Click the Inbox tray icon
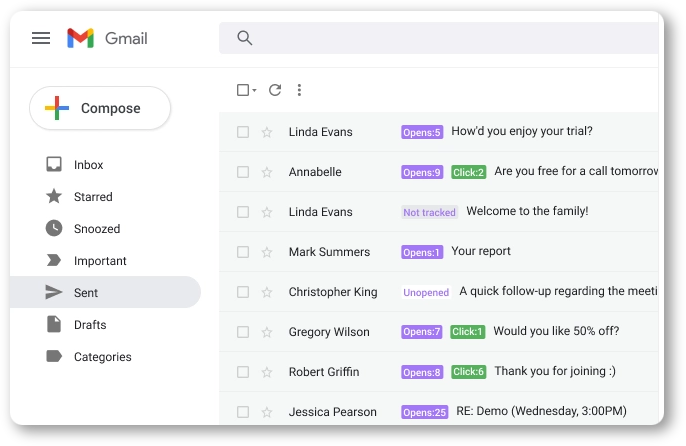686x446 pixels. pyautogui.click(x=54, y=165)
